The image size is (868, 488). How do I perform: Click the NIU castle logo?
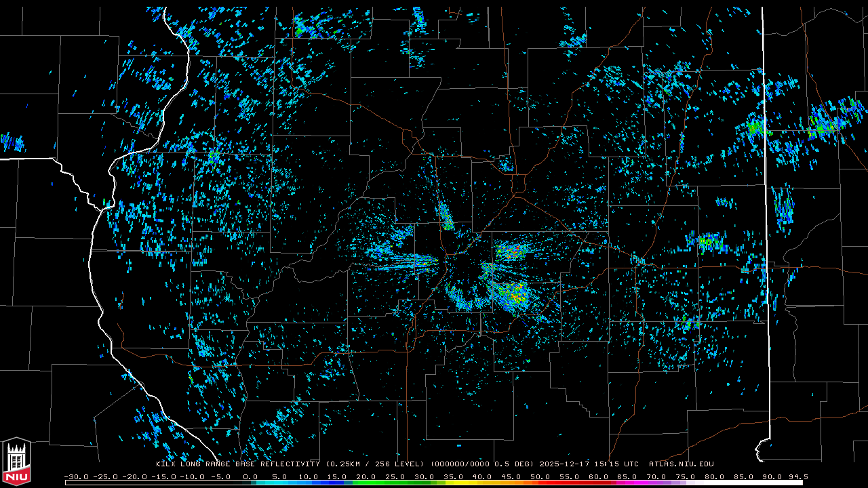[x=16, y=462]
